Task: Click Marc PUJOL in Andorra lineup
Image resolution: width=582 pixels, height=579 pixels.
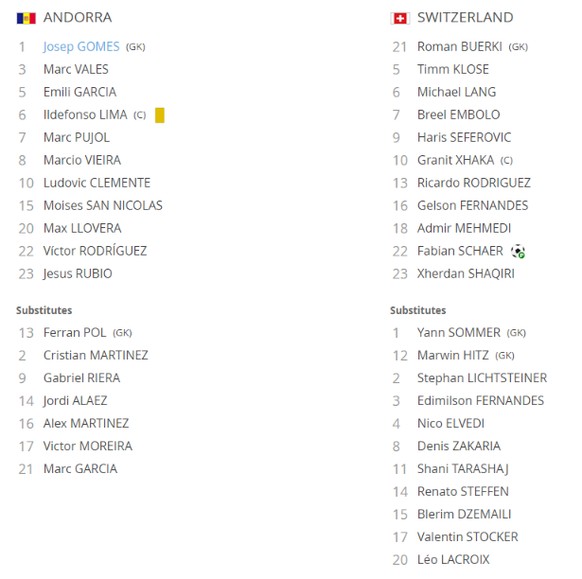Action: 76,138
